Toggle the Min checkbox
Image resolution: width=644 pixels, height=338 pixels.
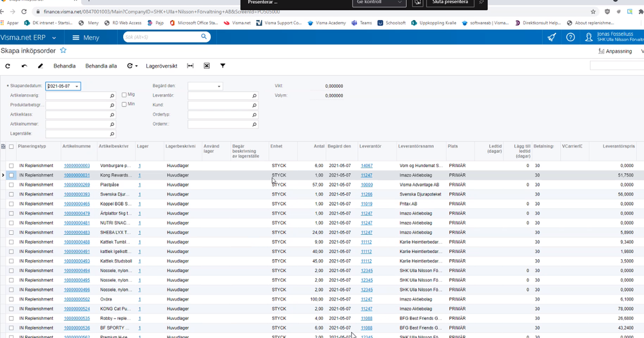point(124,104)
